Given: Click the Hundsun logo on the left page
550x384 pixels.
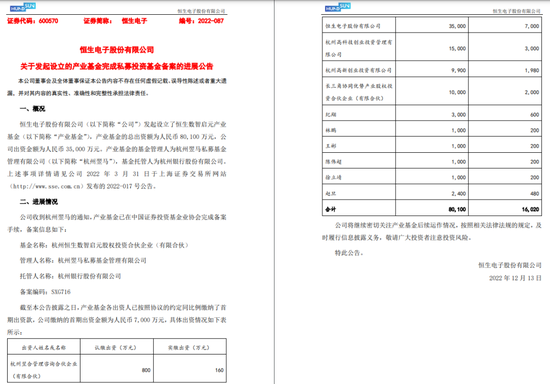Looking at the screenshot, I should (22, 7).
